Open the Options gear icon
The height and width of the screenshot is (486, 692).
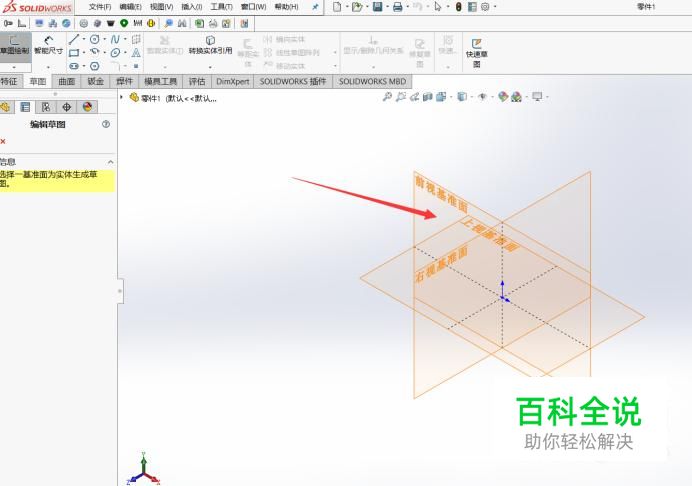pos(485,7)
